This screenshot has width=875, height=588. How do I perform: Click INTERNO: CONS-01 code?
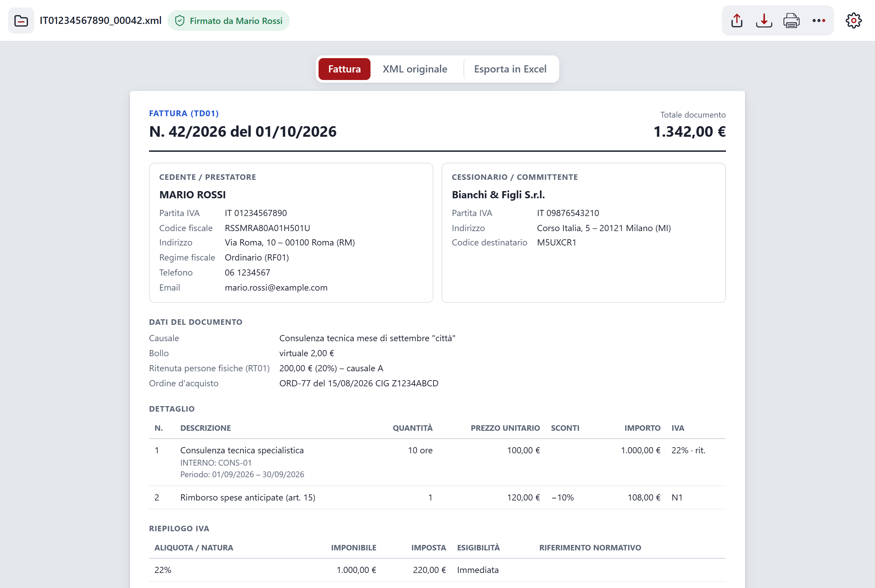pyautogui.click(x=216, y=463)
